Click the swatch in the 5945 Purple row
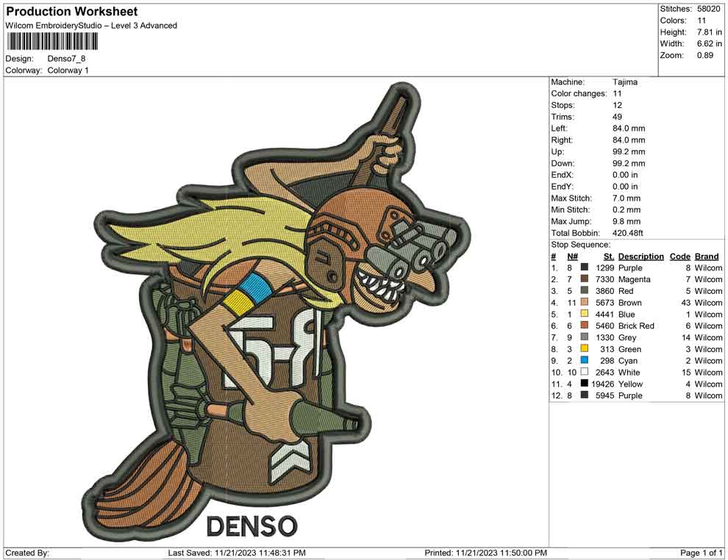728x560 pixels. click(585, 395)
